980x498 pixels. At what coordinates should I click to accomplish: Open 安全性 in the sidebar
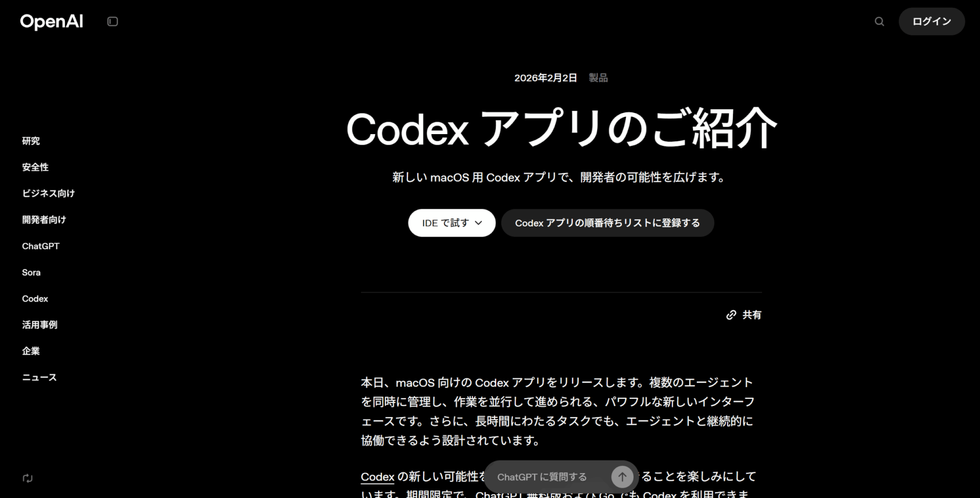[35, 167]
